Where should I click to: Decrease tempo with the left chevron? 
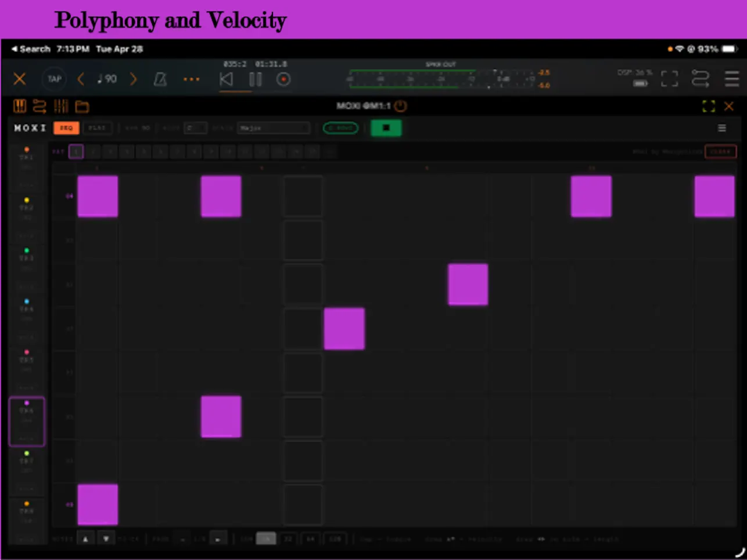coord(81,79)
